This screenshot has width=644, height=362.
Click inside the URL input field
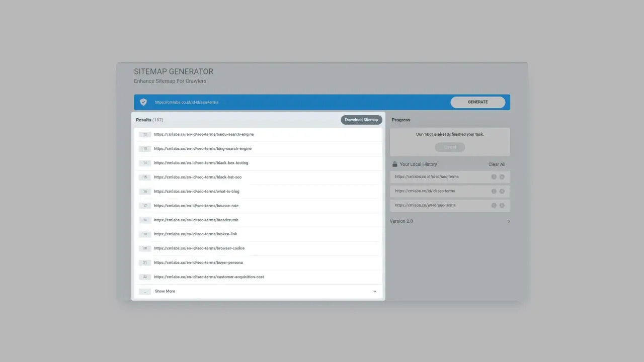click(x=252, y=102)
